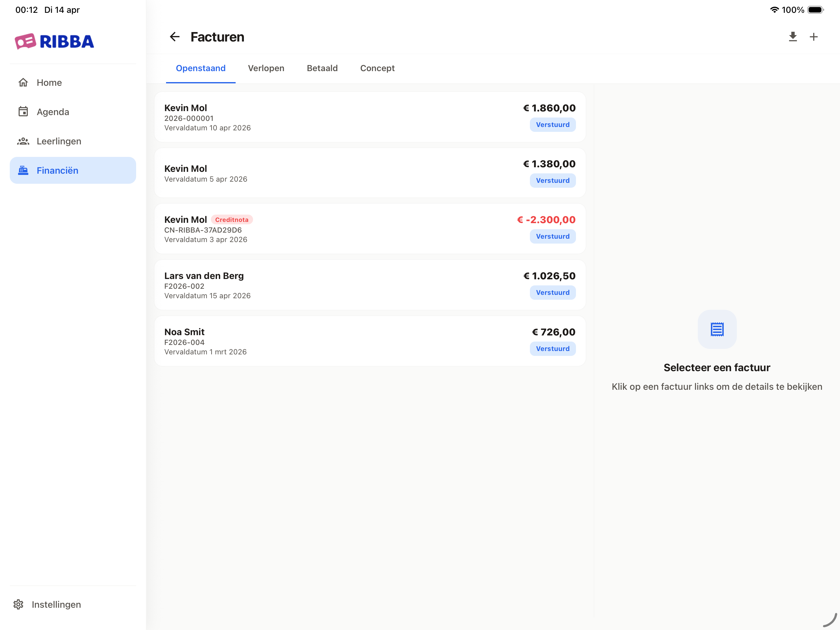Click the name Lars van den Berg
This screenshot has height=630, width=840.
[x=204, y=276]
